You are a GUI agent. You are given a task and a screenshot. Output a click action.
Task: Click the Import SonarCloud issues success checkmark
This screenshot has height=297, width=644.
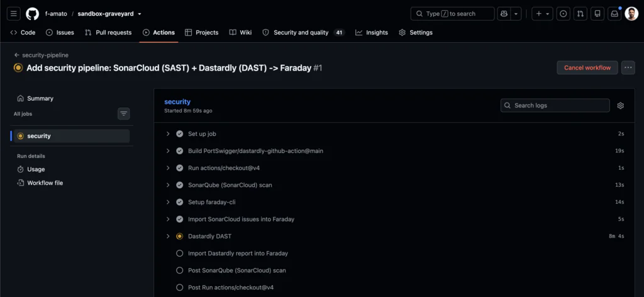(x=179, y=219)
